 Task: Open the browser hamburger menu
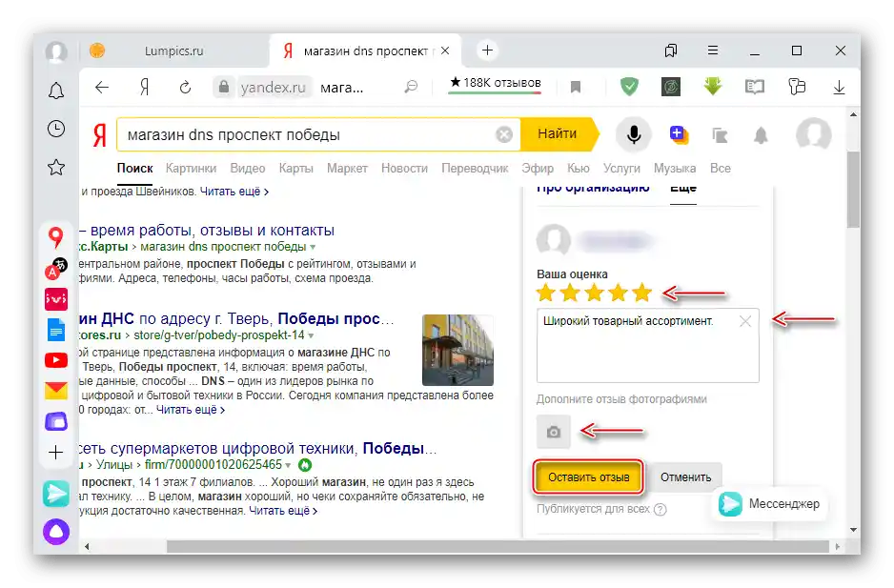click(x=712, y=50)
